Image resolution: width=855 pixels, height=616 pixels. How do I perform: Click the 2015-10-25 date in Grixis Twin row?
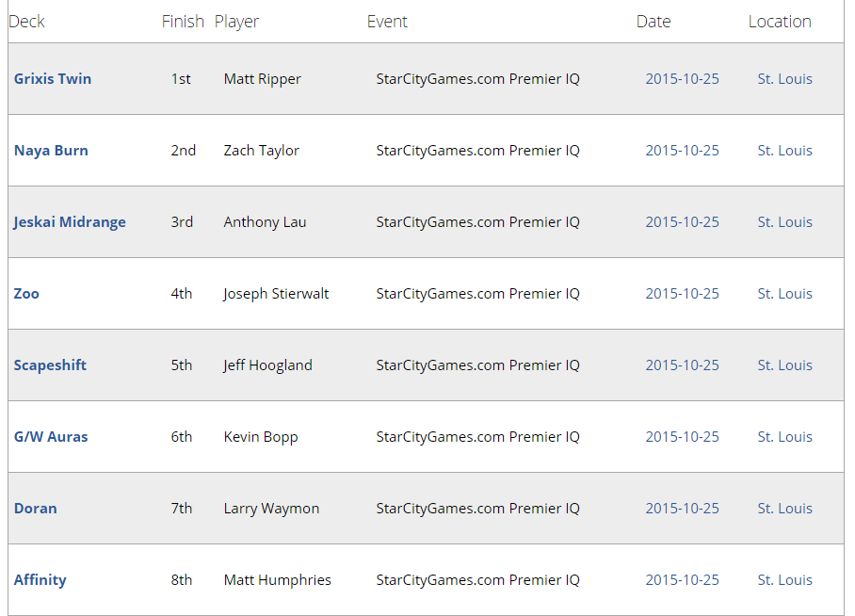[x=682, y=78]
